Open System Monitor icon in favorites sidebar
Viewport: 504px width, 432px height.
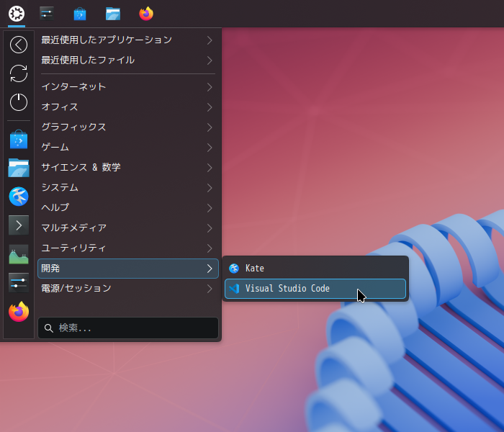pyautogui.click(x=19, y=254)
